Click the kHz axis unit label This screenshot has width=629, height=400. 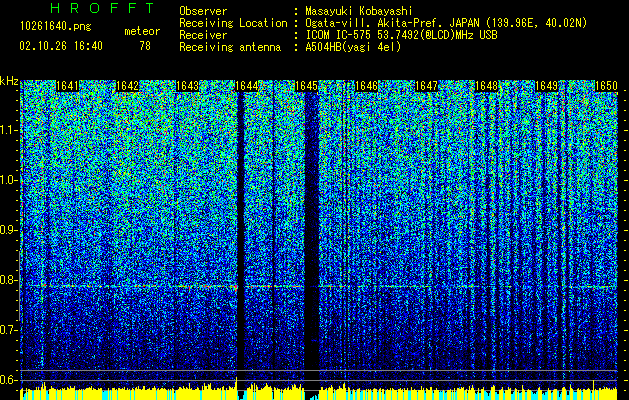point(9,81)
